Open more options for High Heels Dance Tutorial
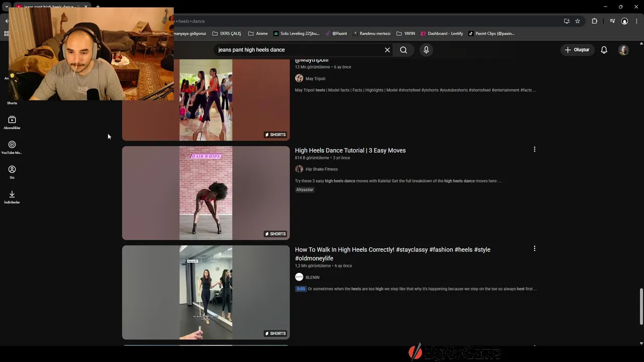 tap(534, 149)
